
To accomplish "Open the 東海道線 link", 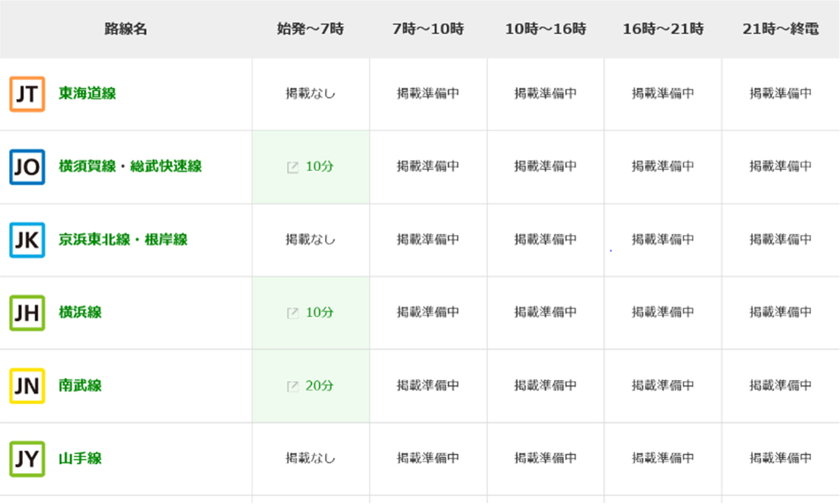I will pyautogui.click(x=87, y=94).
